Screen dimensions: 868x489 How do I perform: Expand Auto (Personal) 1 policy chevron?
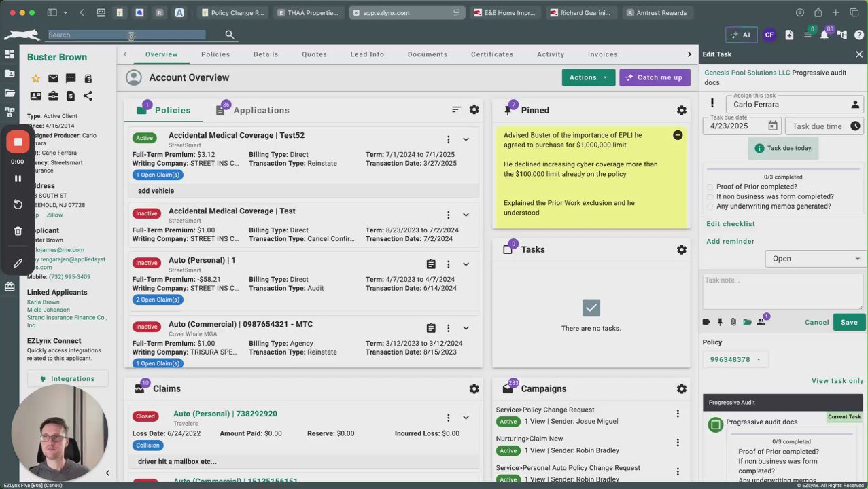click(466, 264)
